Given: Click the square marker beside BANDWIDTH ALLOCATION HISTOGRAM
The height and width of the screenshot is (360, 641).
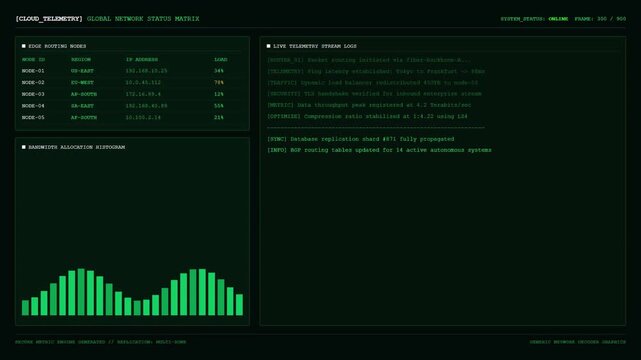Looking at the screenshot, I should click(x=24, y=147).
